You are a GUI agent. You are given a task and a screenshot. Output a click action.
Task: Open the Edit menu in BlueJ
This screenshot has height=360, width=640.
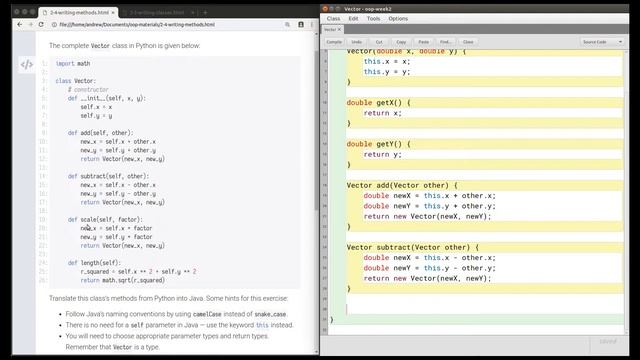pyautogui.click(x=353, y=19)
